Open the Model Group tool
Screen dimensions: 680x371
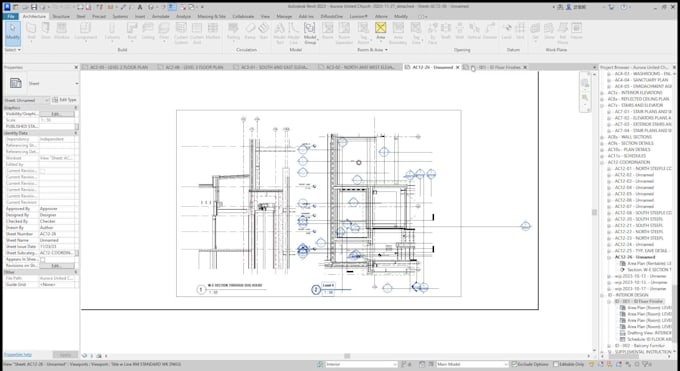click(x=310, y=33)
